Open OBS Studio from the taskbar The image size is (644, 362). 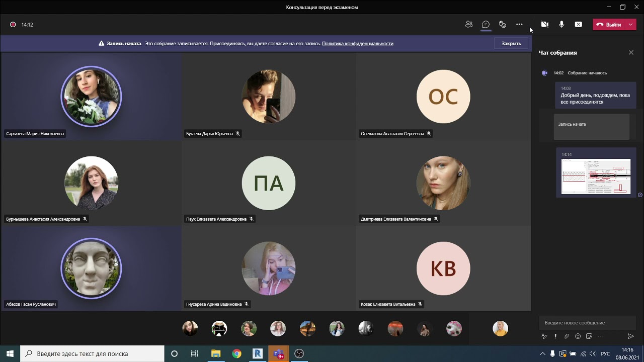click(299, 353)
